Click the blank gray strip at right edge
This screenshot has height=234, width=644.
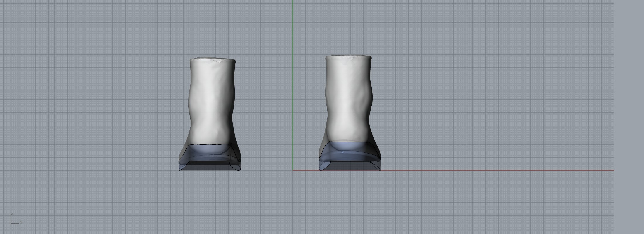tap(629, 117)
